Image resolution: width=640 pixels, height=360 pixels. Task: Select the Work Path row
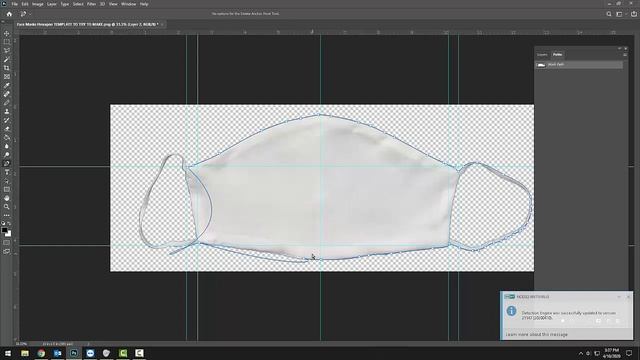click(579, 64)
